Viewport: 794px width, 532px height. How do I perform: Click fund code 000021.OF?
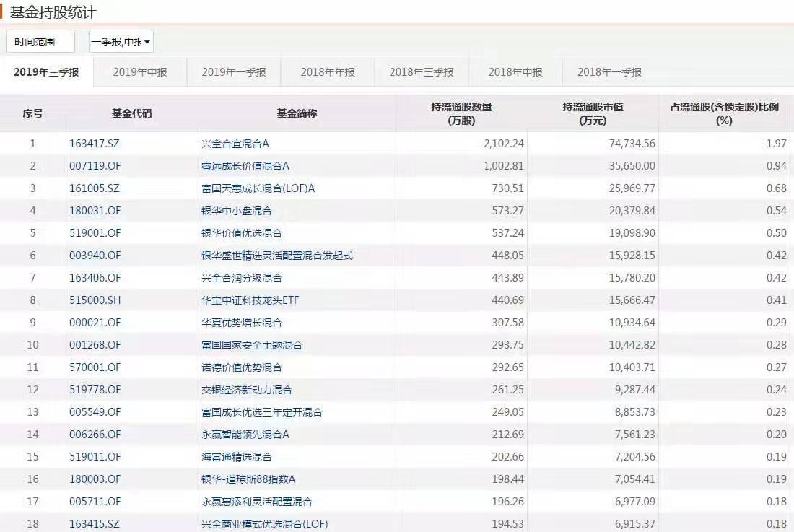click(95, 323)
